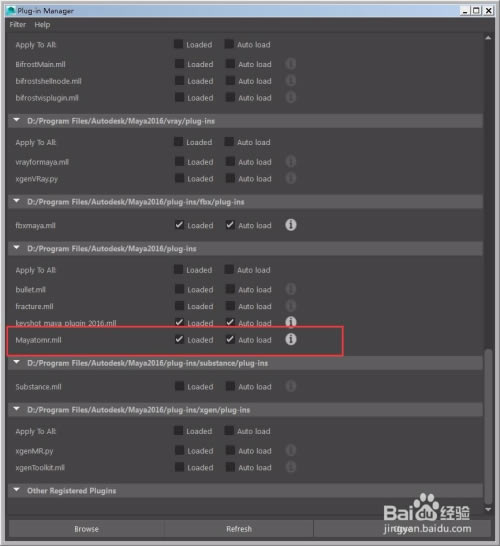This screenshot has width=500, height=546.
Task: Check Auto load for fracture.mll
Action: point(230,306)
